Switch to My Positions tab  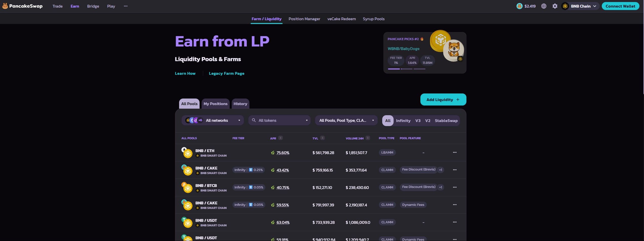[215, 104]
